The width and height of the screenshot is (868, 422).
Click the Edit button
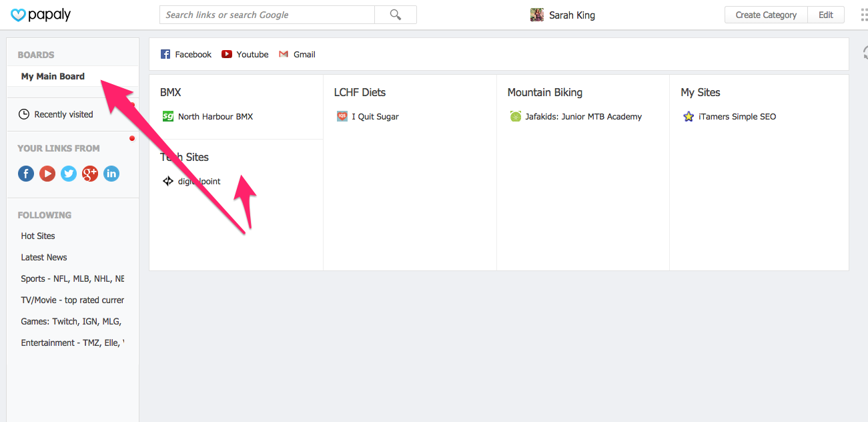tap(826, 15)
